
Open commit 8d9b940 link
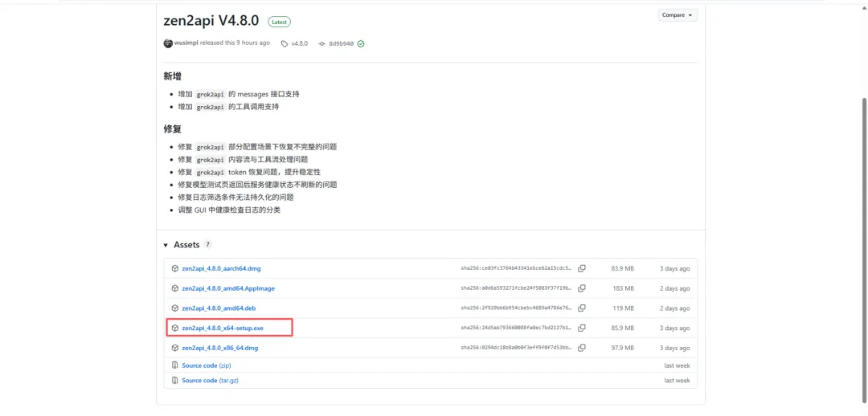(341, 43)
